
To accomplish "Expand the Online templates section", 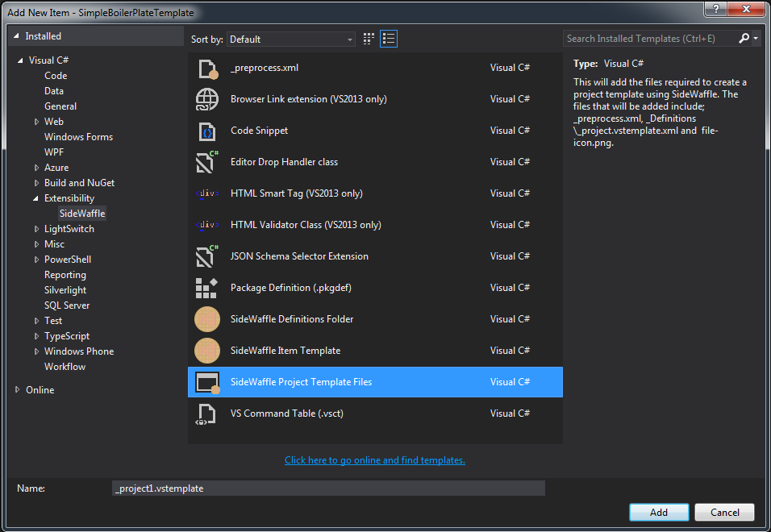I will (x=16, y=389).
